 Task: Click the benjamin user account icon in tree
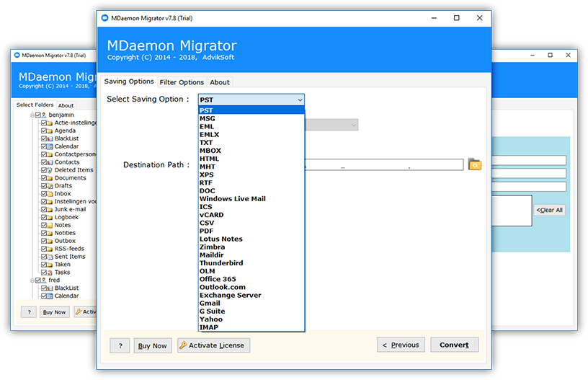pyautogui.click(x=44, y=115)
